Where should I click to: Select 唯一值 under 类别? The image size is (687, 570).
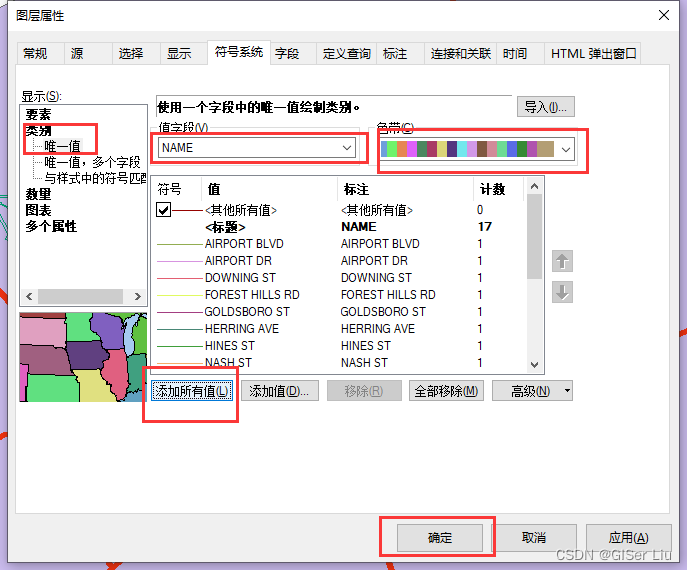(63, 146)
